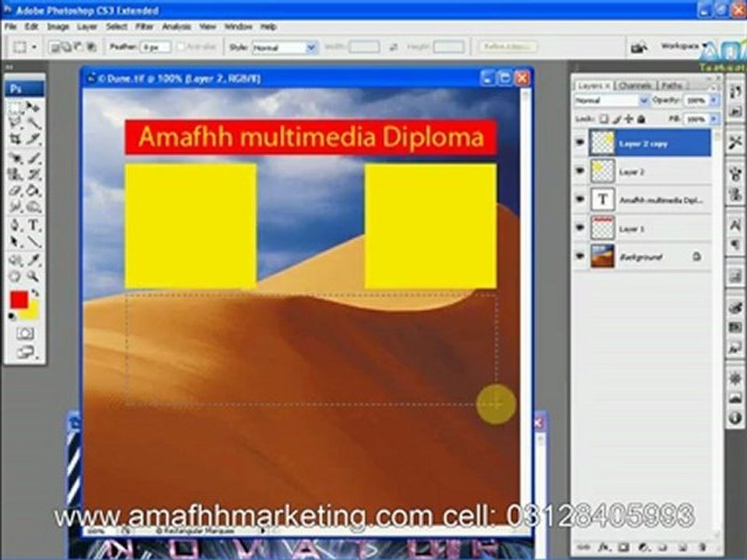Image resolution: width=747 pixels, height=560 pixels.
Task: Open the Layer menu
Action: click(87, 26)
